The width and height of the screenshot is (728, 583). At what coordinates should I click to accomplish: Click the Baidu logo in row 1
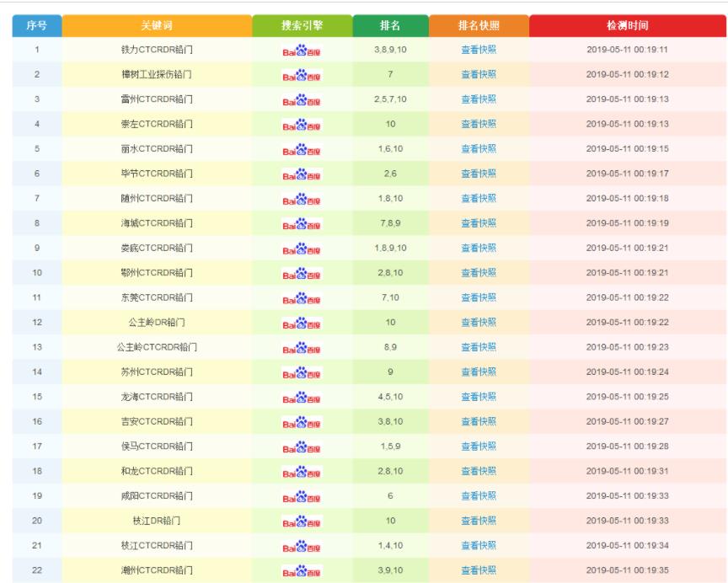pos(302,51)
